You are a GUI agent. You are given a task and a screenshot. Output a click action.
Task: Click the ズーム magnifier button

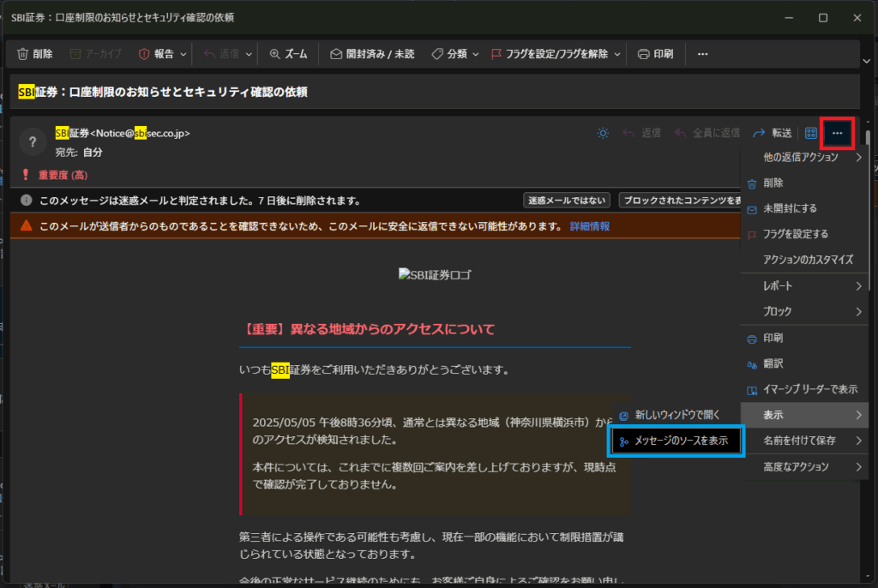(288, 54)
